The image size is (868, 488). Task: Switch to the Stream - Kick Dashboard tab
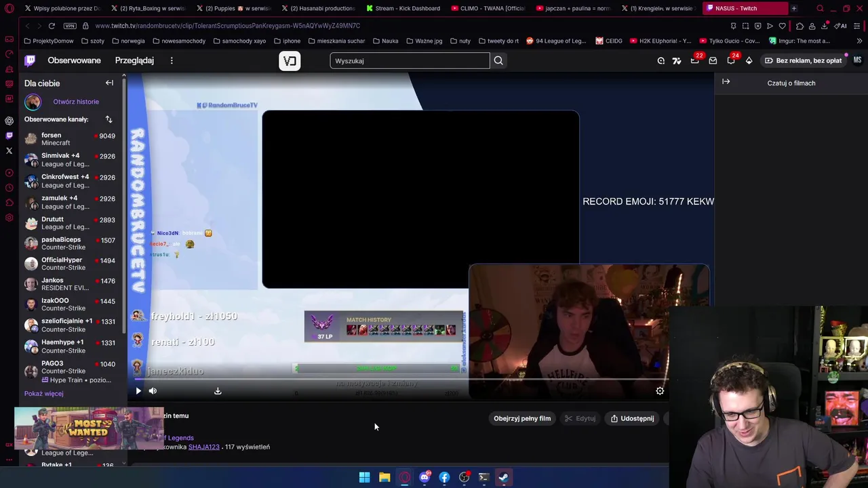(x=404, y=8)
